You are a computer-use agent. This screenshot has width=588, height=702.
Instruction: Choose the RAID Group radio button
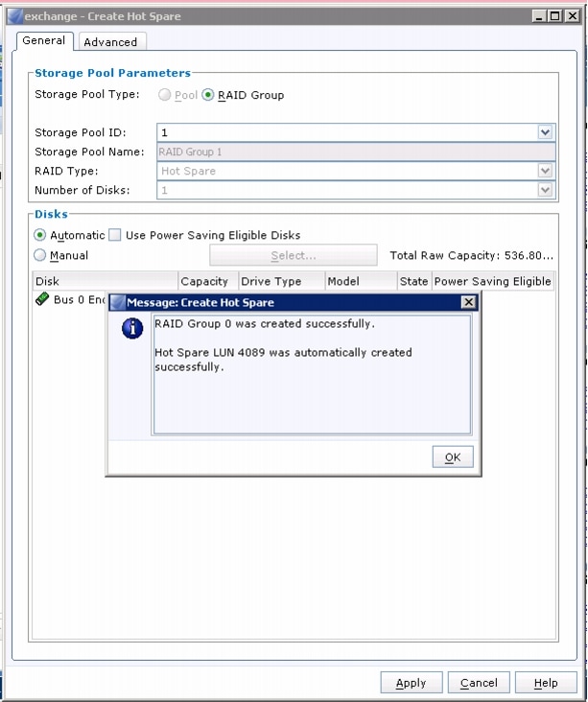(x=207, y=95)
